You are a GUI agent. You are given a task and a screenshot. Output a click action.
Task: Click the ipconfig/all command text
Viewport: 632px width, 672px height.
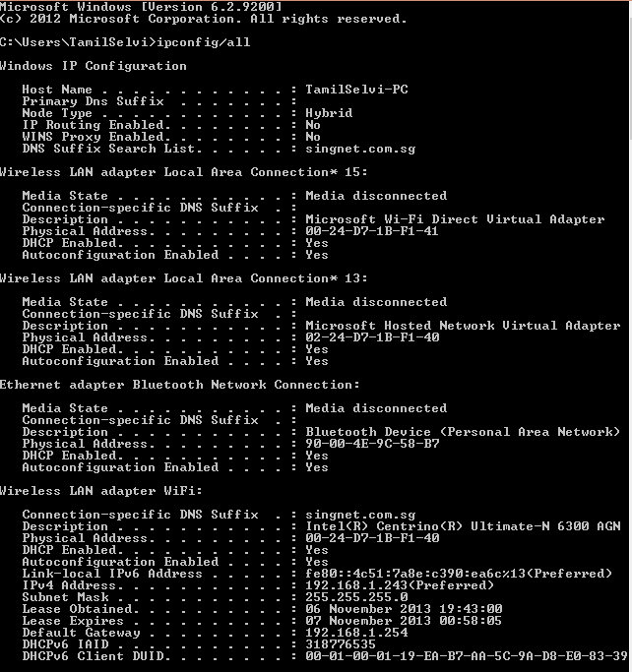pos(203,42)
